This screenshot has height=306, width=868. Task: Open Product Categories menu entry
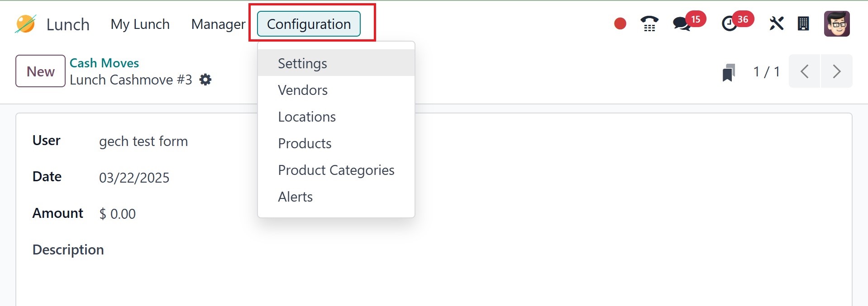(336, 170)
